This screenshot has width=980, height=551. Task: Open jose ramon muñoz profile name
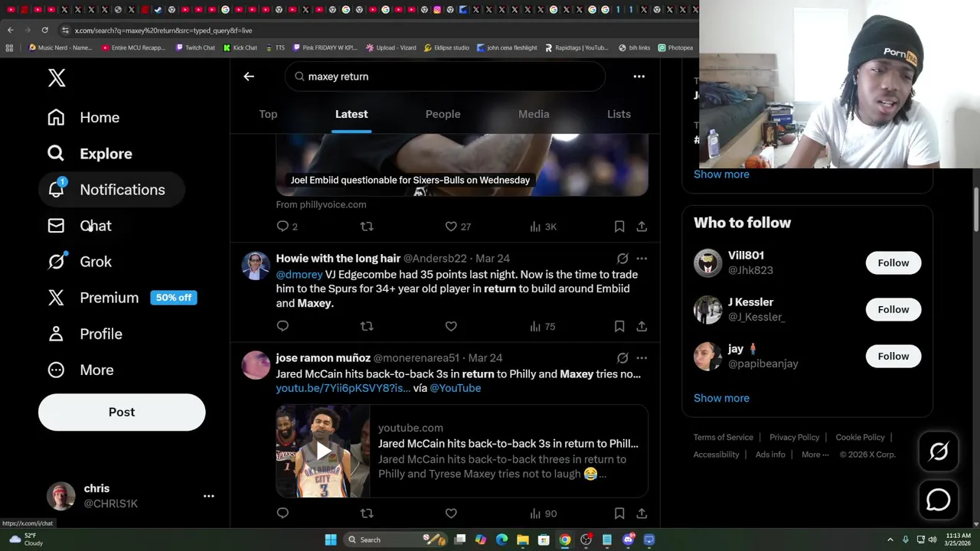coord(323,358)
